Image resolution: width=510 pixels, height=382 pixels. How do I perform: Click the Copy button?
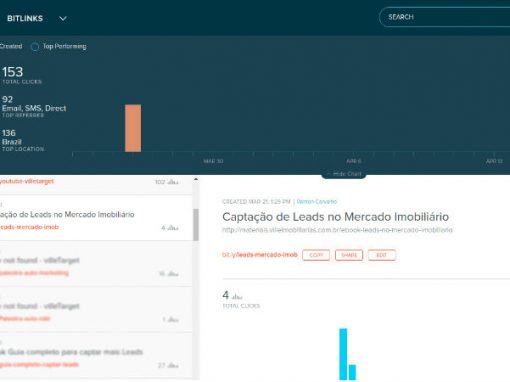click(x=316, y=255)
